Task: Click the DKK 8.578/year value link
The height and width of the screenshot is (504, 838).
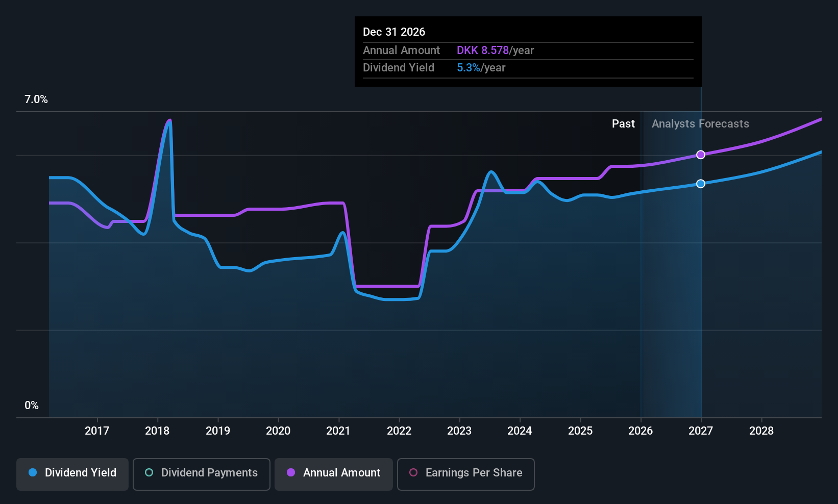Action: click(x=495, y=50)
